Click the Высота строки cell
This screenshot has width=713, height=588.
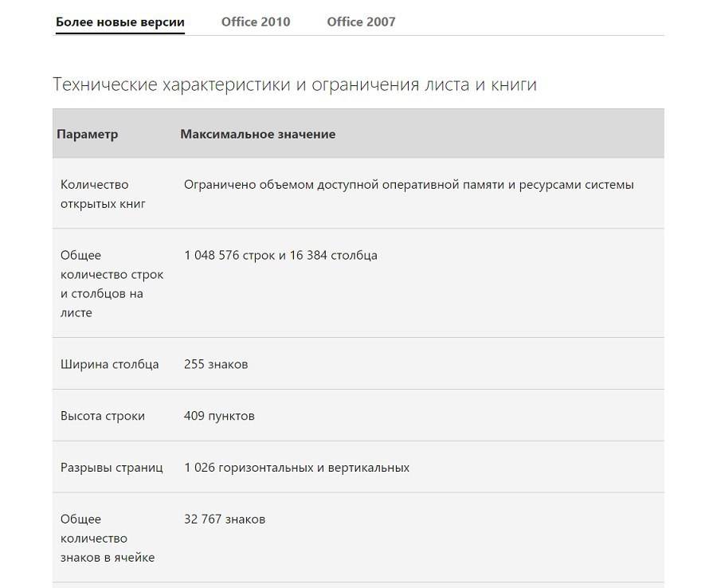point(103,416)
